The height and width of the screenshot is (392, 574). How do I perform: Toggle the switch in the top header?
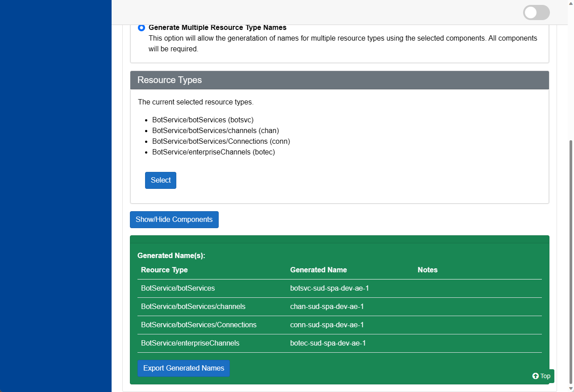click(536, 13)
